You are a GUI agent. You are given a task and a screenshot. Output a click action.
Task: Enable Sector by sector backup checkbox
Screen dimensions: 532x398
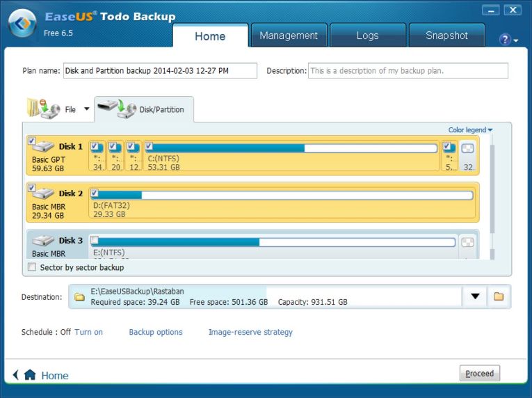[31, 267]
